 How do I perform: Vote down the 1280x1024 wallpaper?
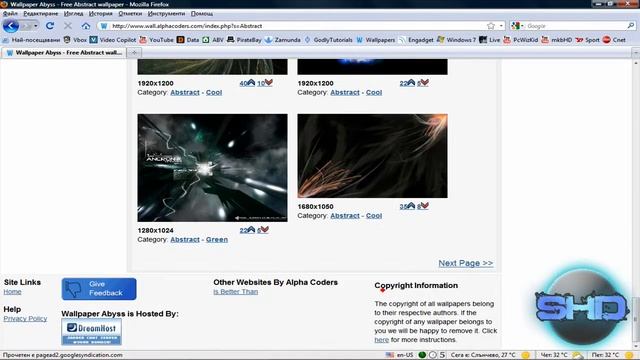(263, 230)
